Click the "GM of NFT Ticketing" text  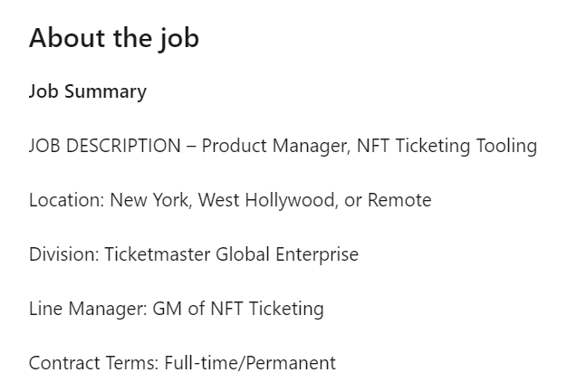(235, 309)
